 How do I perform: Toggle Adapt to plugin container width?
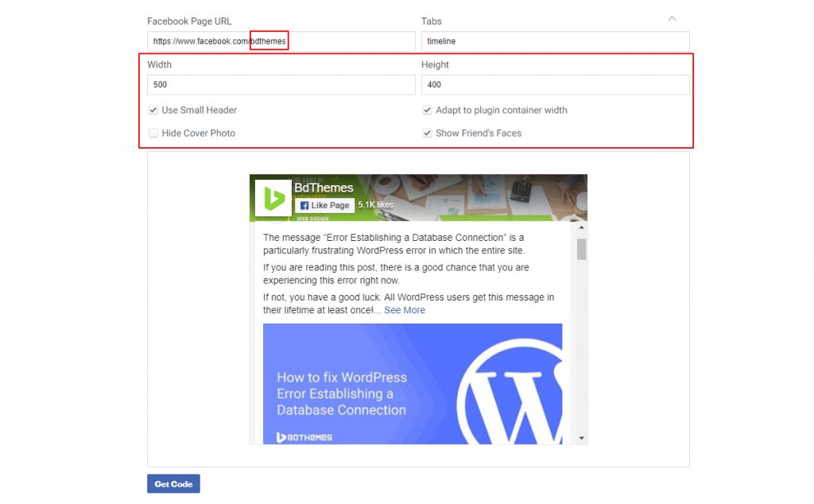click(x=428, y=110)
